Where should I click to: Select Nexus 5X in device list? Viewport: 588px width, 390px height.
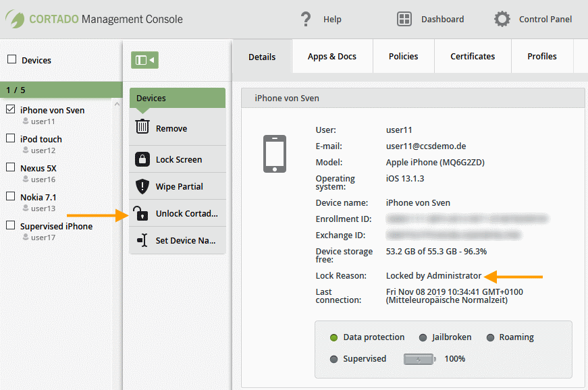pos(38,168)
